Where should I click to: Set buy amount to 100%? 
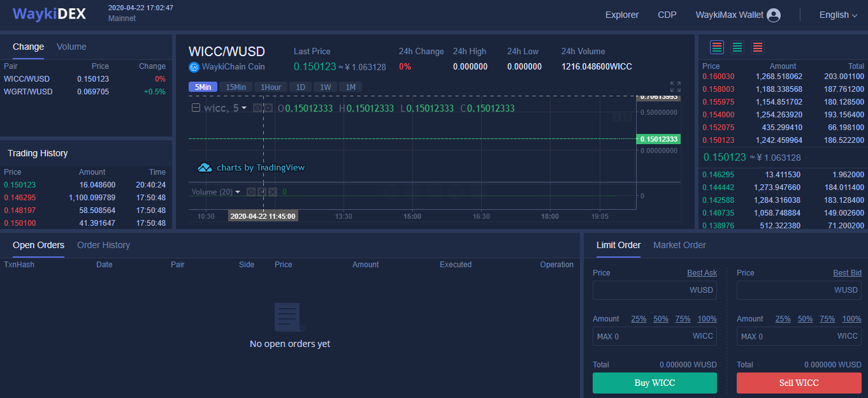click(x=707, y=319)
